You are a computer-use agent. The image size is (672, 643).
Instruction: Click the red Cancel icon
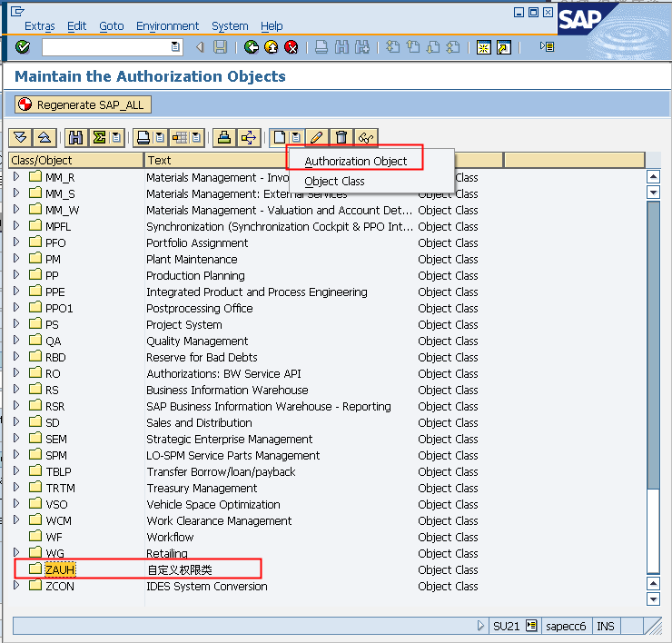(292, 46)
